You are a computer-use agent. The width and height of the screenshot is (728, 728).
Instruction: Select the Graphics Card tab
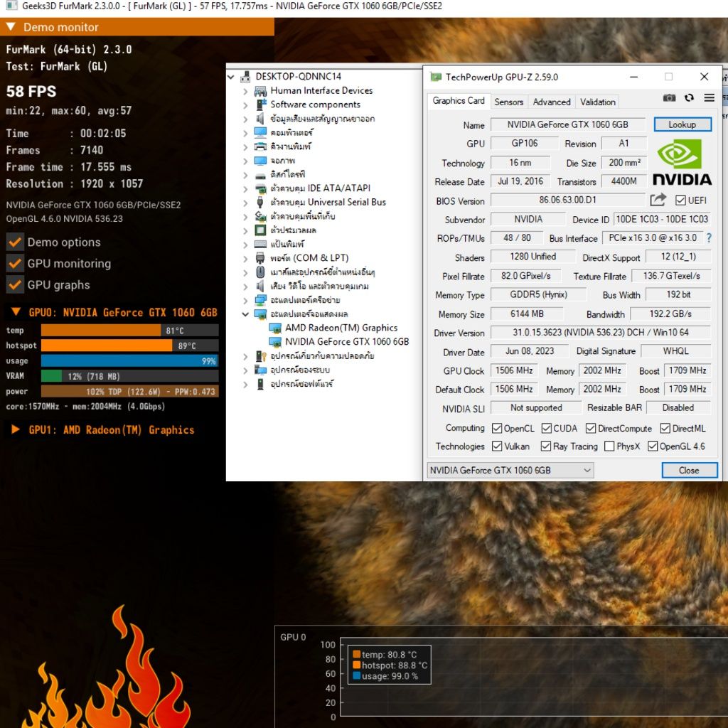click(459, 101)
